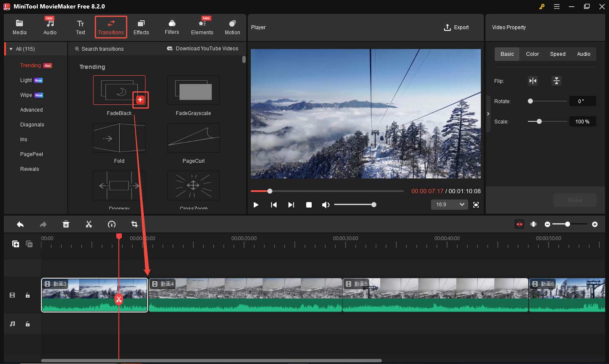This screenshot has height=364, width=609.
Task: Jump to previous frame
Action: coord(274,205)
